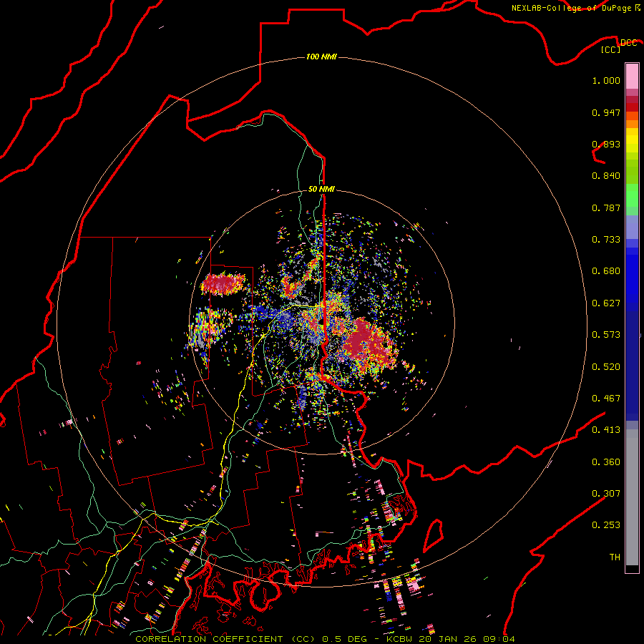Click the 0.360 color scale value

coord(606,462)
